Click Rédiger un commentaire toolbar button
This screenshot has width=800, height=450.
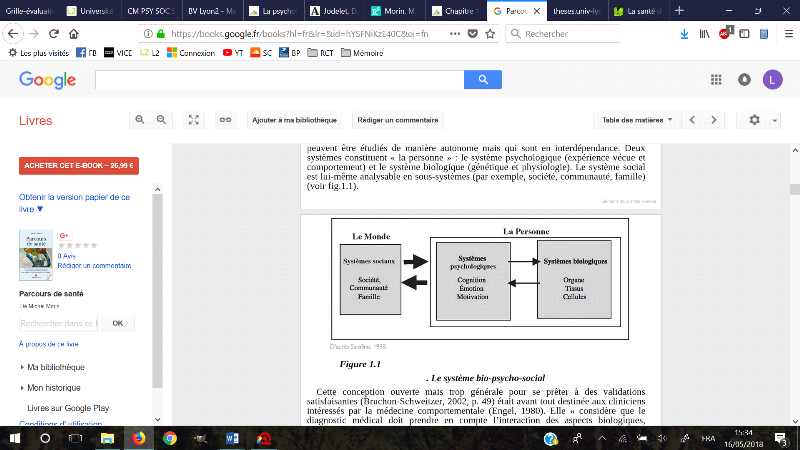pyautogui.click(x=398, y=120)
